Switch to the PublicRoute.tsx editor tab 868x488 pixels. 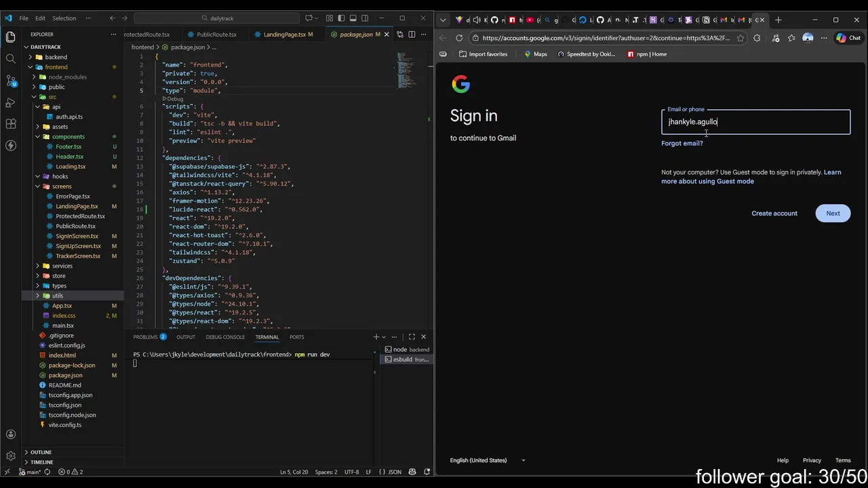click(x=216, y=35)
